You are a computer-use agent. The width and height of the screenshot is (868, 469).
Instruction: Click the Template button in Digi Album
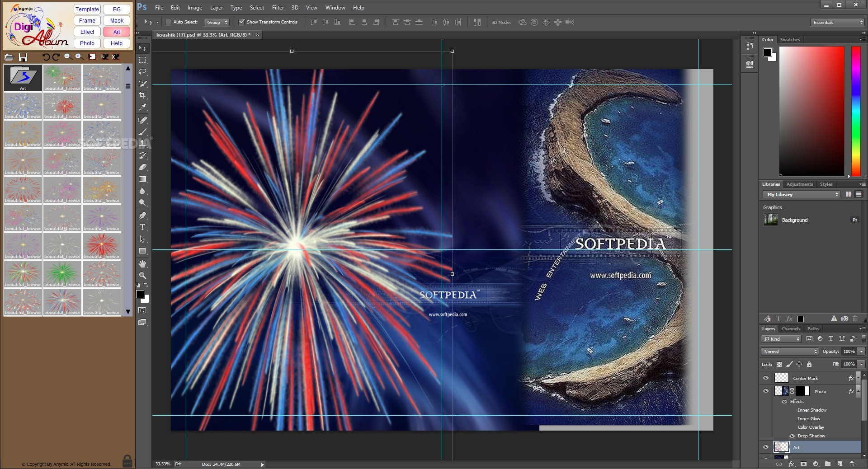click(x=87, y=9)
